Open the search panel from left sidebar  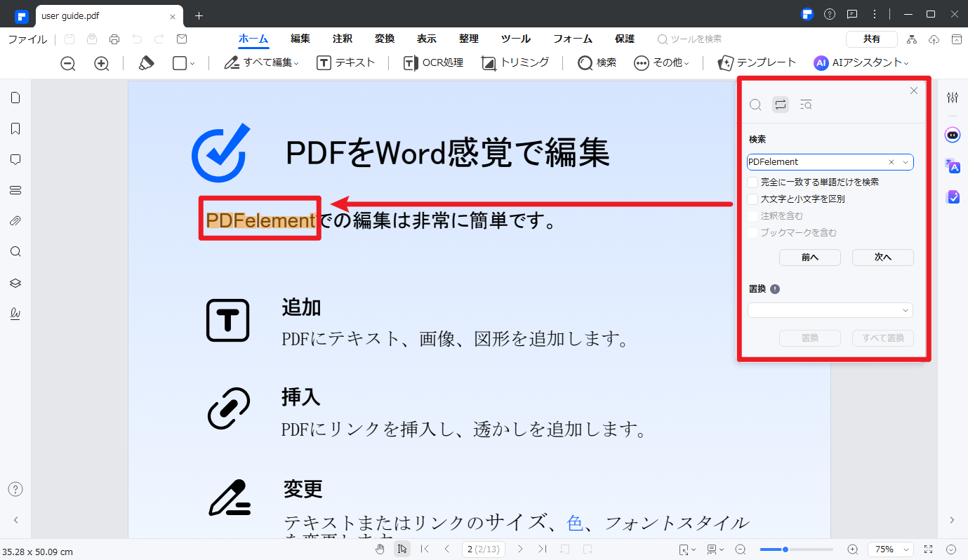pyautogui.click(x=15, y=252)
